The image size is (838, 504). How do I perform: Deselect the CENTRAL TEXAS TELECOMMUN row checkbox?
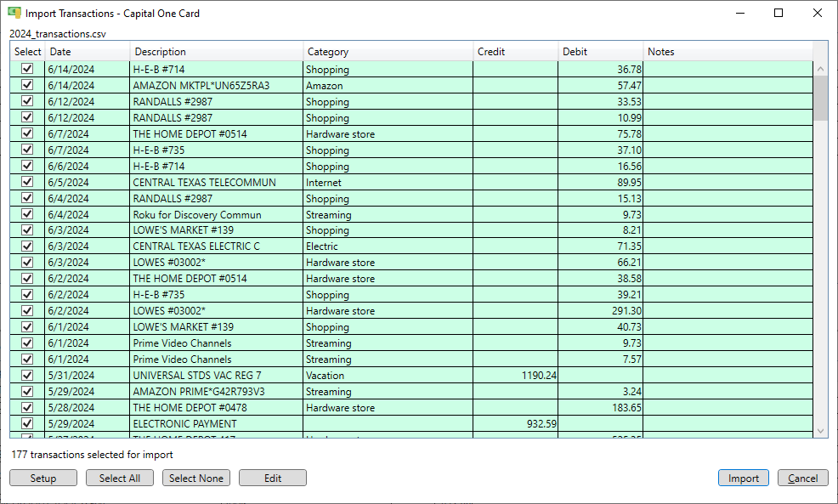(27, 182)
